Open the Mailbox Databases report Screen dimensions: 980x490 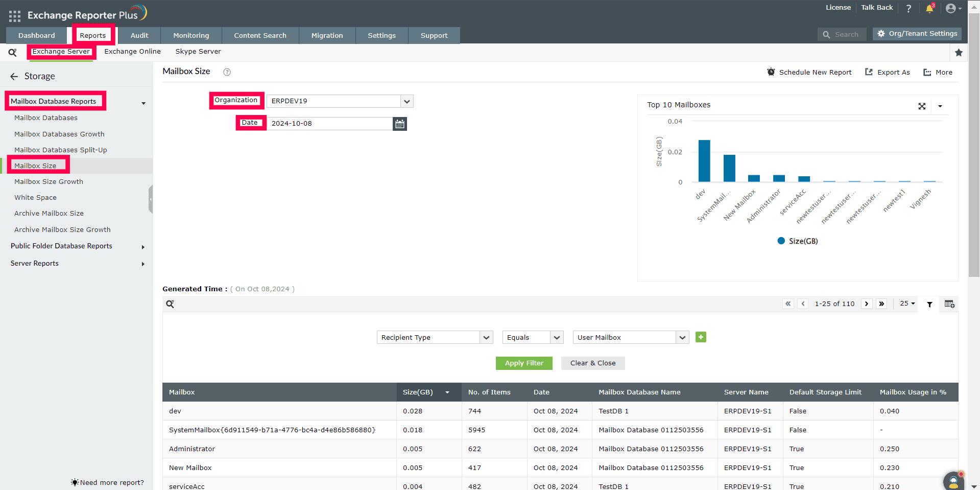46,118
